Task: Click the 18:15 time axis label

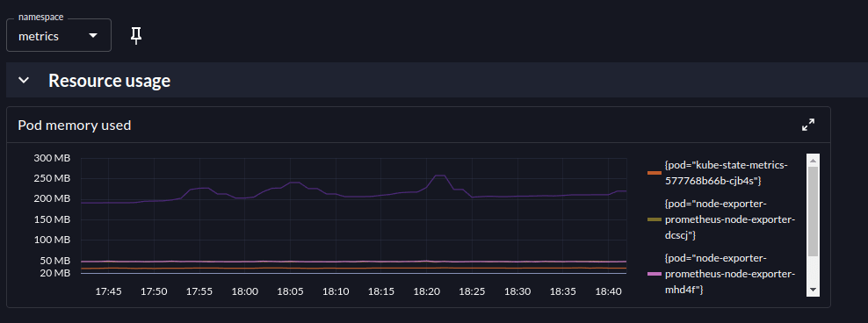Action: [x=381, y=291]
